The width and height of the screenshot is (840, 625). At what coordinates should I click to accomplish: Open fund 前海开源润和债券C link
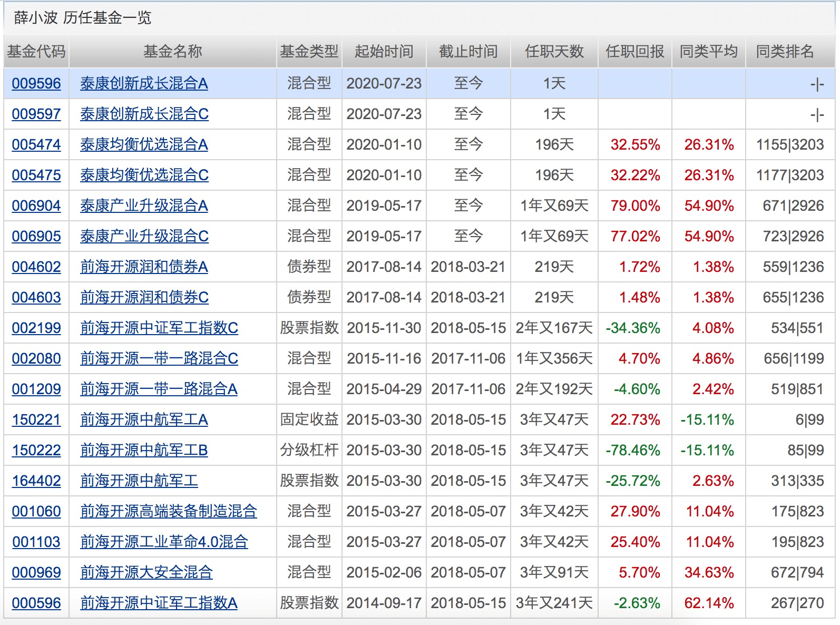(x=144, y=297)
